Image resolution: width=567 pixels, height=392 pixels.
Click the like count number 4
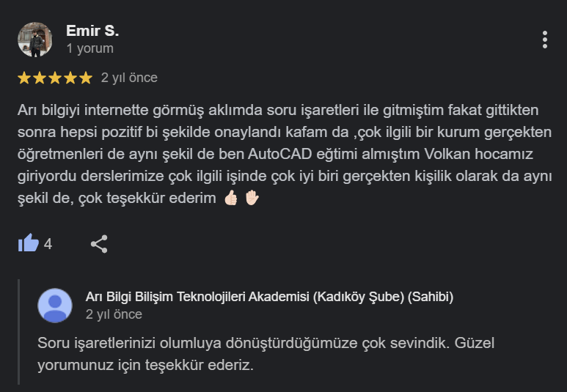pyautogui.click(x=48, y=244)
